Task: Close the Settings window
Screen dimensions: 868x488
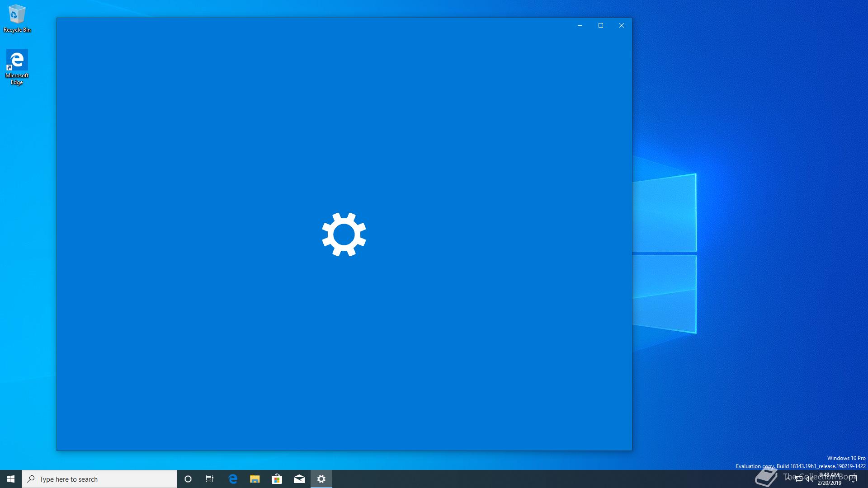Action: 622,25
